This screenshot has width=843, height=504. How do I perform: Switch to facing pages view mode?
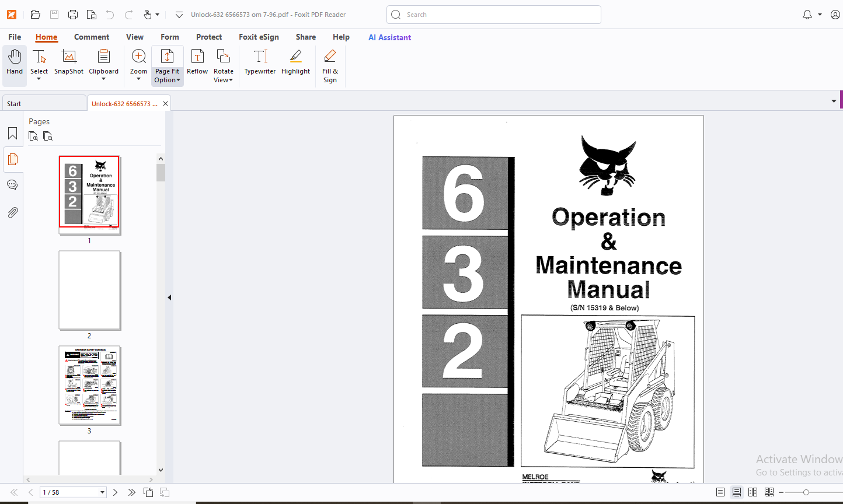pos(753,492)
